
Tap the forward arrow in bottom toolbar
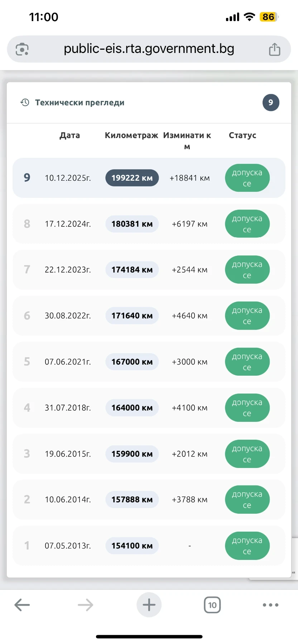tap(85, 605)
